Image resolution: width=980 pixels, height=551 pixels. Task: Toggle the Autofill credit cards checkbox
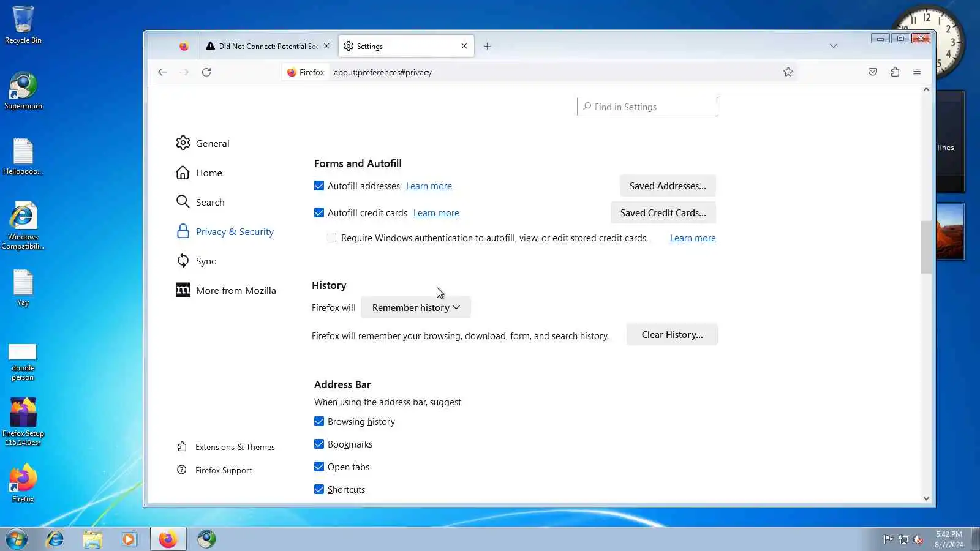coord(319,212)
